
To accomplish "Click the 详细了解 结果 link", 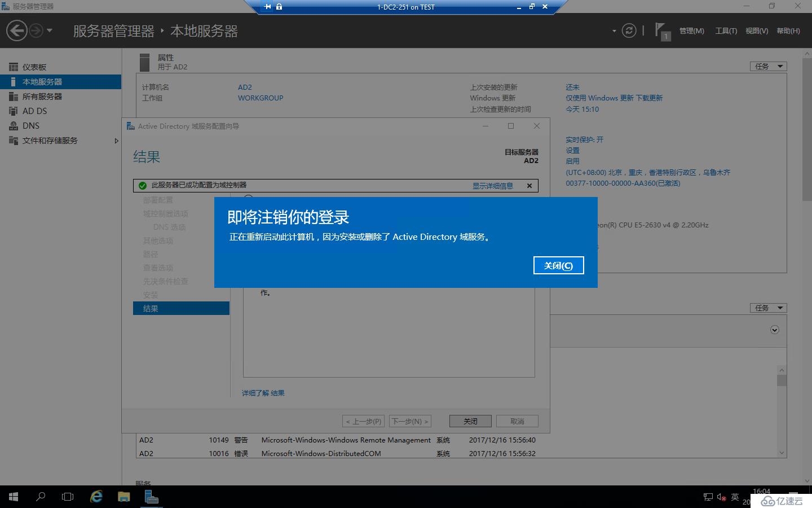I will (x=263, y=393).
